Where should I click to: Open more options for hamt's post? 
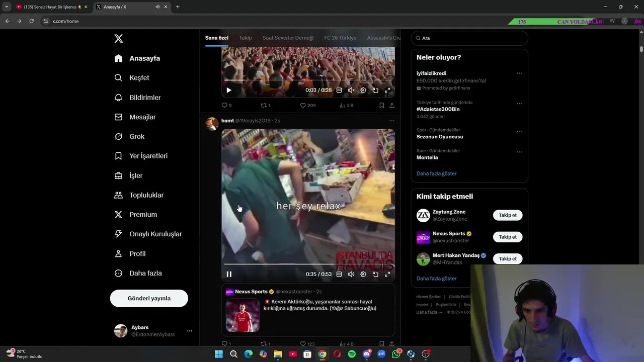coord(392,121)
